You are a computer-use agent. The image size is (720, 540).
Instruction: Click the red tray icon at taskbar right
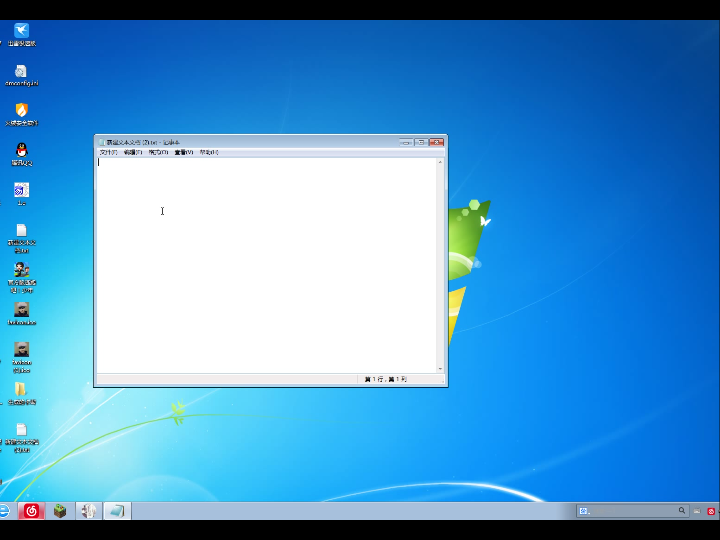pos(711,511)
